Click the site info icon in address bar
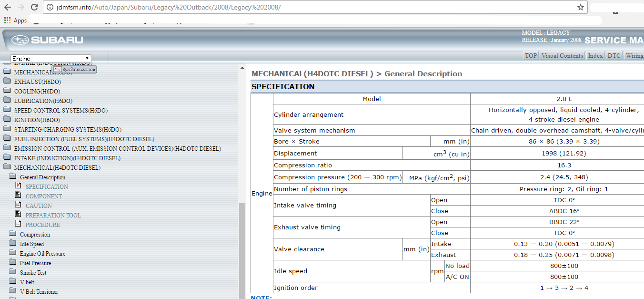Screen dimensions: 644x299 [x=50, y=8]
